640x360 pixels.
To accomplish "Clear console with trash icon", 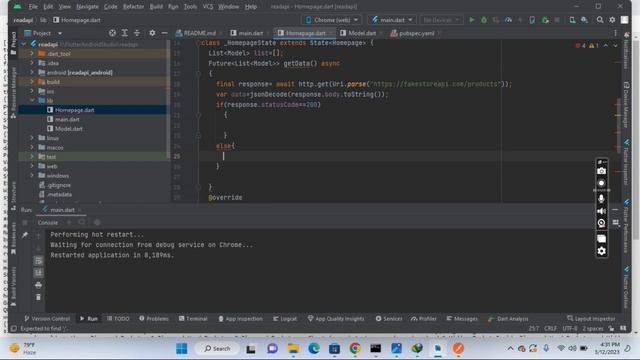I will (38, 297).
